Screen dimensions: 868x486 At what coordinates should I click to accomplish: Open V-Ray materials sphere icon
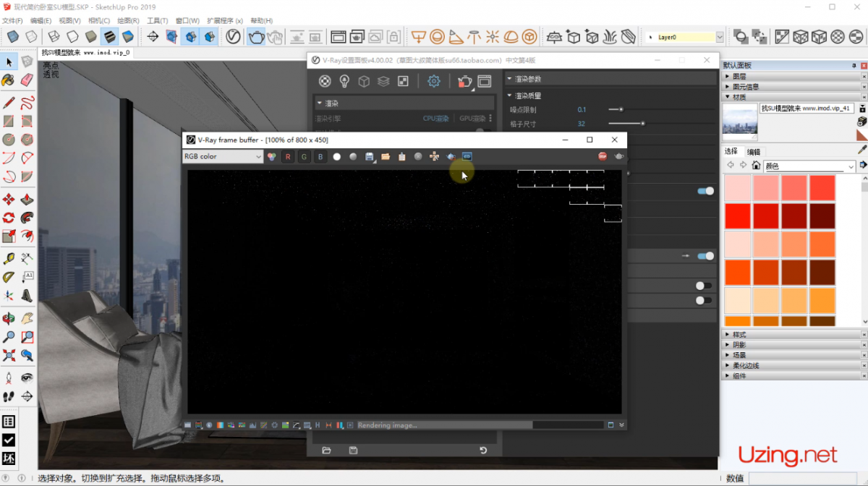325,81
